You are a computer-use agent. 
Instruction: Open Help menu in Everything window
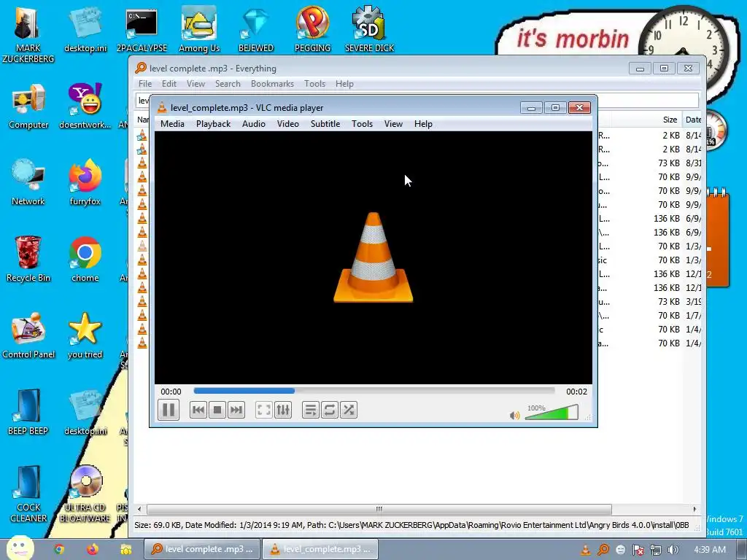(344, 84)
